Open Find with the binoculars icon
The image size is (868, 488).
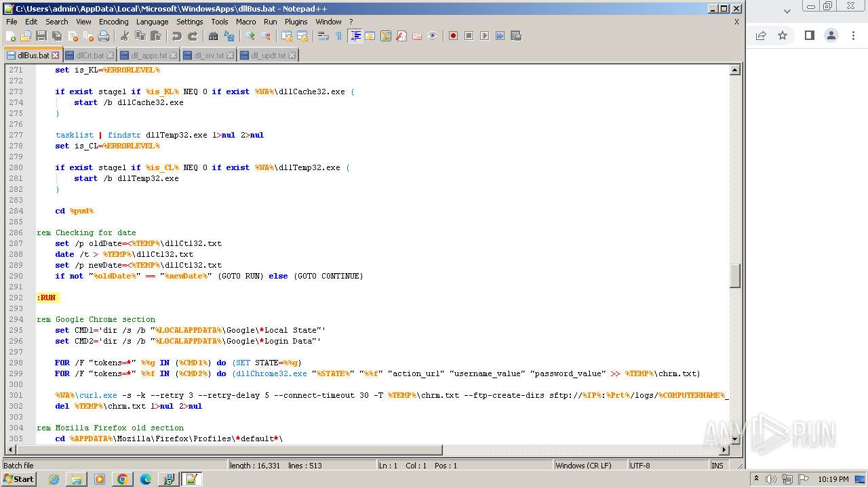tap(213, 36)
